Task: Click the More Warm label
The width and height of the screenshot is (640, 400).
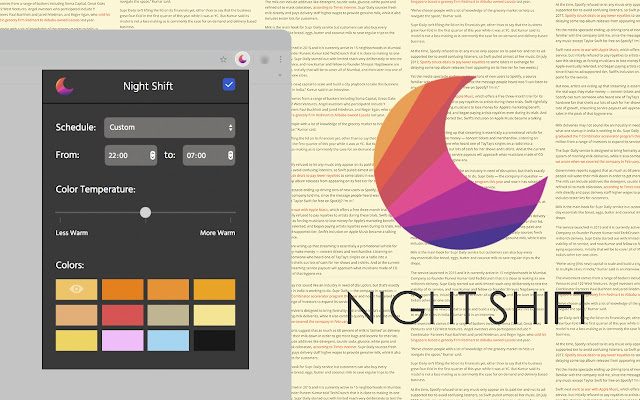Action: [x=218, y=233]
